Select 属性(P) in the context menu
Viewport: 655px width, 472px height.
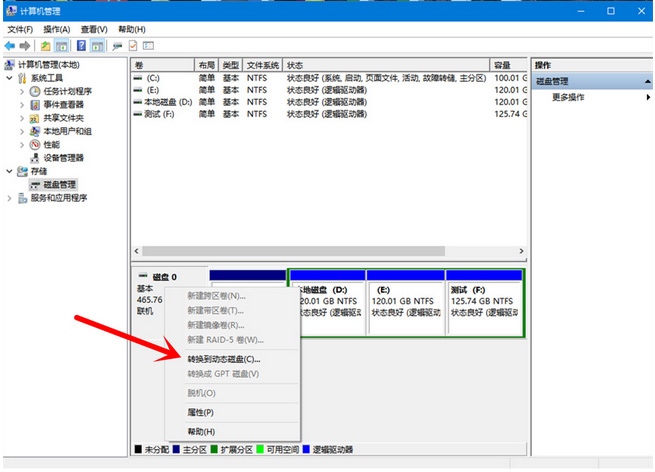click(201, 412)
